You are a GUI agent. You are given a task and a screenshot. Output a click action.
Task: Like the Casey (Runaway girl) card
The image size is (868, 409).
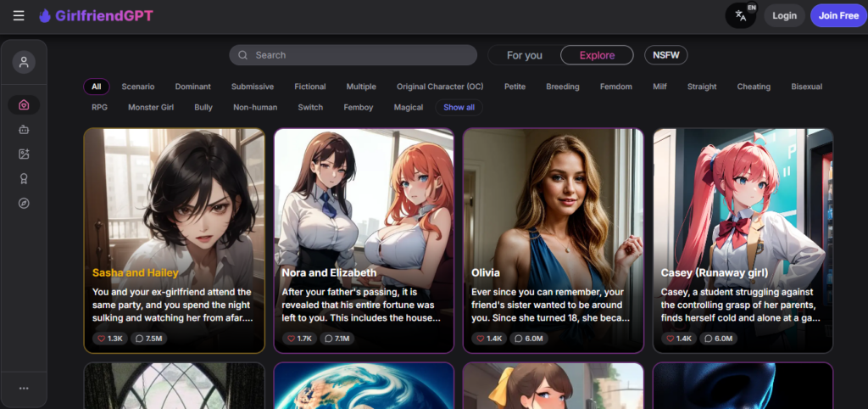[679, 338]
